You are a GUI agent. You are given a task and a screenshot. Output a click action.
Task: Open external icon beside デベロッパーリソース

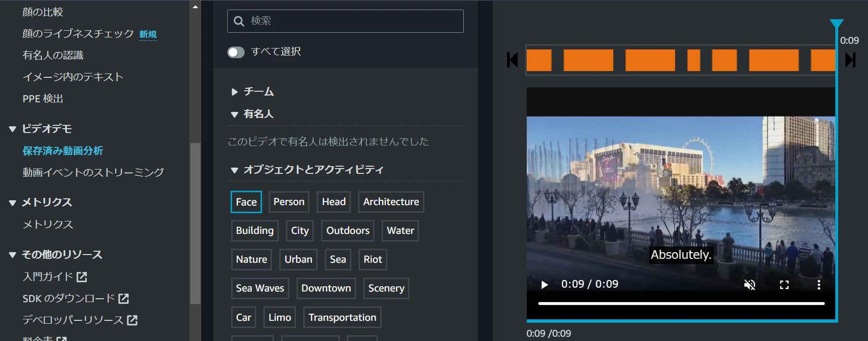pyautogui.click(x=132, y=320)
